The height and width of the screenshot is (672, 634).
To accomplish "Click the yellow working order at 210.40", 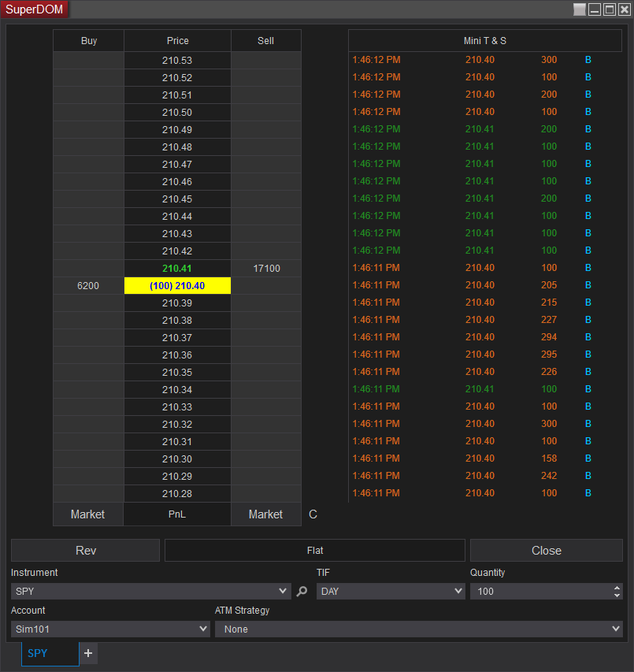I will [177, 285].
